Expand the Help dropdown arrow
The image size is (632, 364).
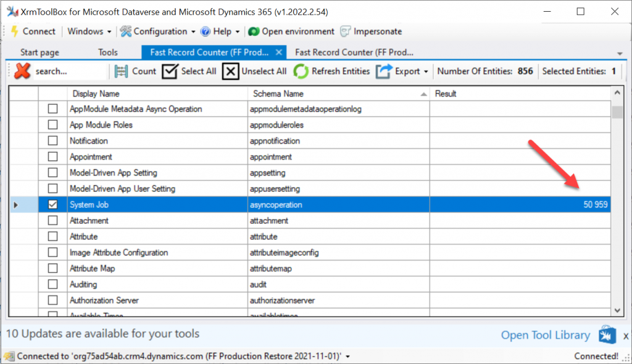coord(238,32)
